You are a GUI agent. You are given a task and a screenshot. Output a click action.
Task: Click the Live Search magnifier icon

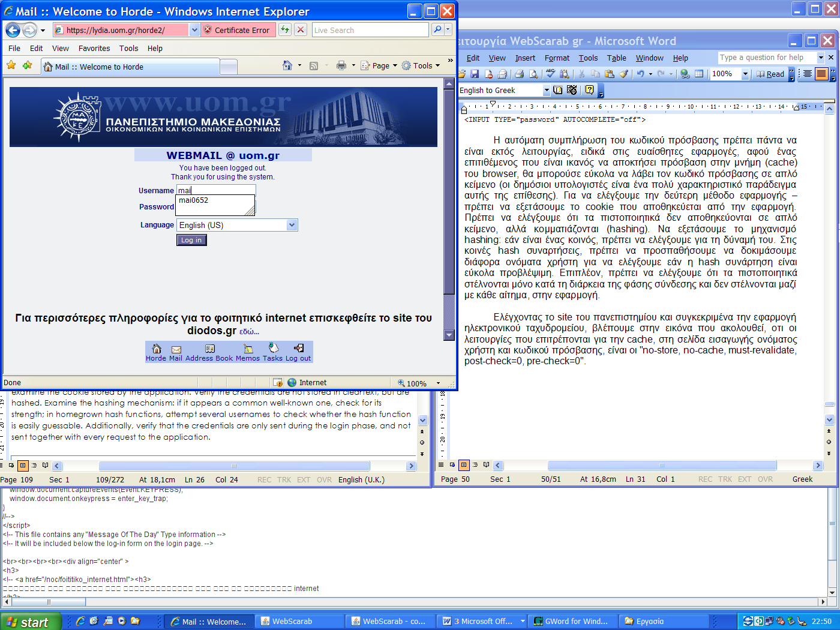click(x=437, y=29)
